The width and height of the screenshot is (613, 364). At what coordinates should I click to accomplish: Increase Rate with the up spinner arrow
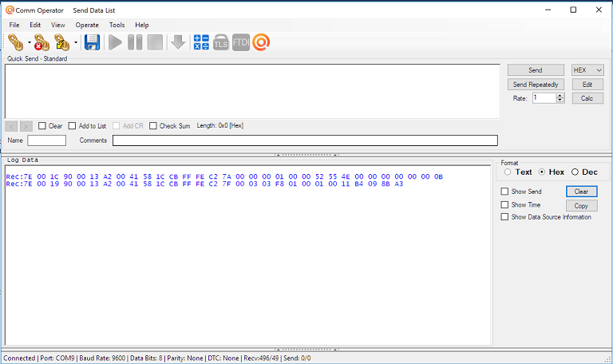click(x=560, y=96)
